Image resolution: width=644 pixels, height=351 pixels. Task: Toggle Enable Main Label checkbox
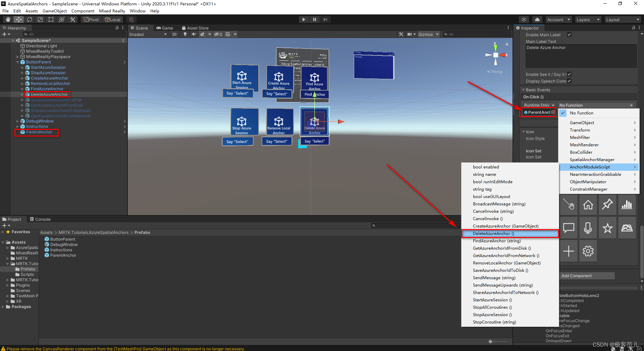[569, 35]
